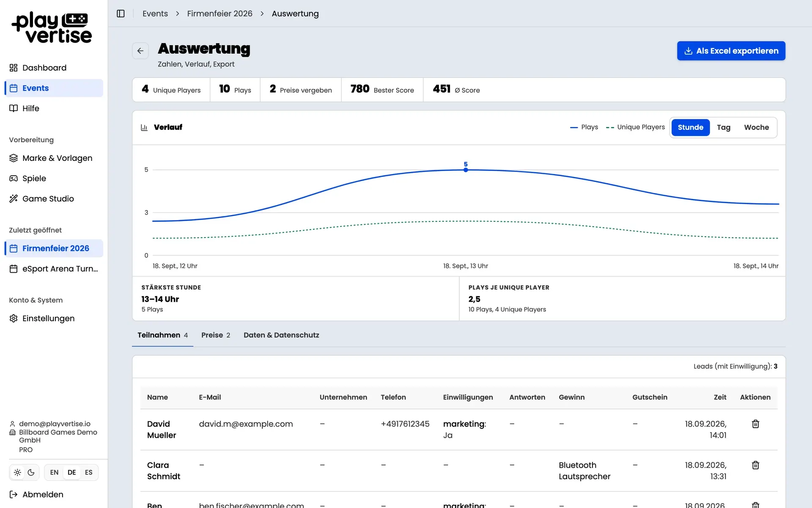
Task: Go to Firmenfeier 2026 breadcrumb
Action: point(219,14)
